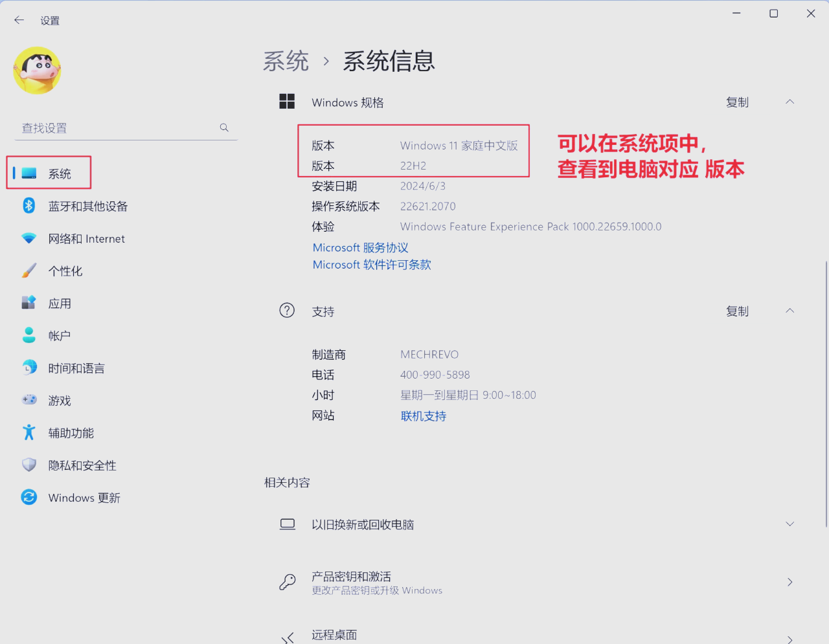Go to 蓝牙和其他设备
This screenshot has width=829, height=644.
click(88, 206)
